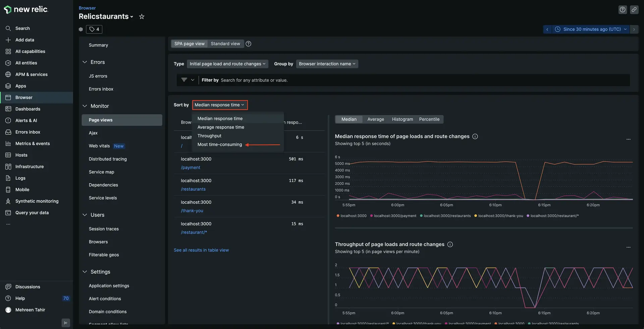Click info icon beside Throughput chart title

coord(450,244)
